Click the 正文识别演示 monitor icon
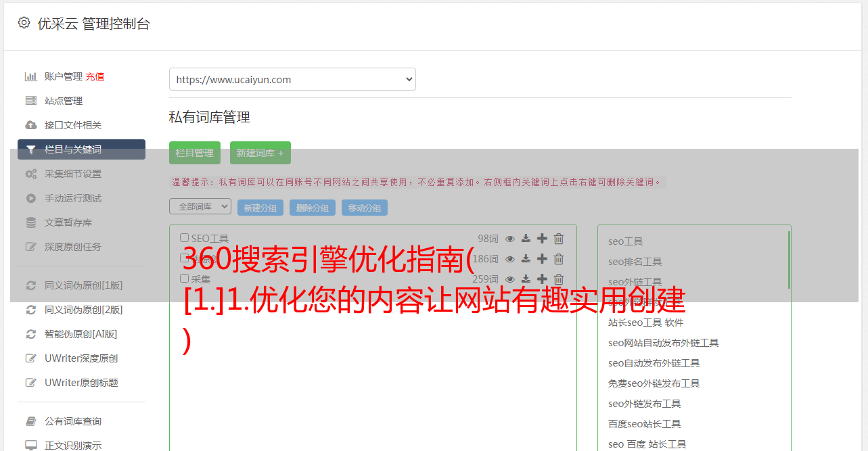The width and height of the screenshot is (868, 451). (x=31, y=446)
